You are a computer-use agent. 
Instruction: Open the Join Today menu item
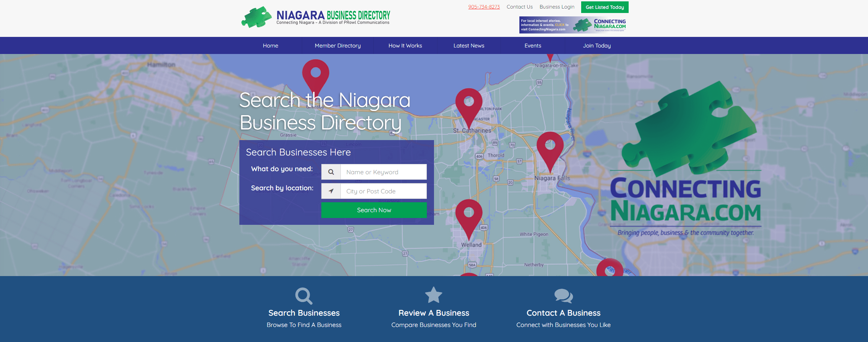tap(597, 45)
